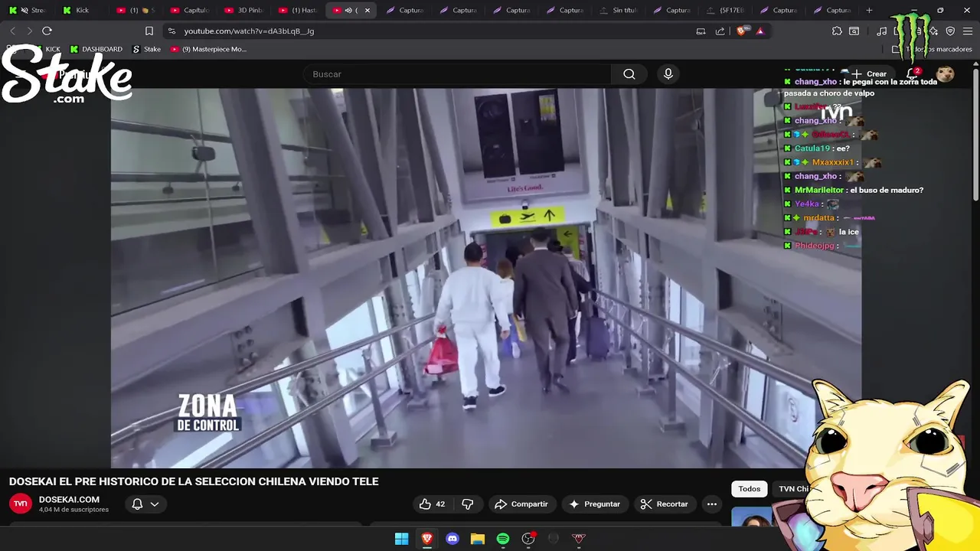Switch to the 3D Pinb browser tab
The image size is (980, 551).
coord(244,10)
